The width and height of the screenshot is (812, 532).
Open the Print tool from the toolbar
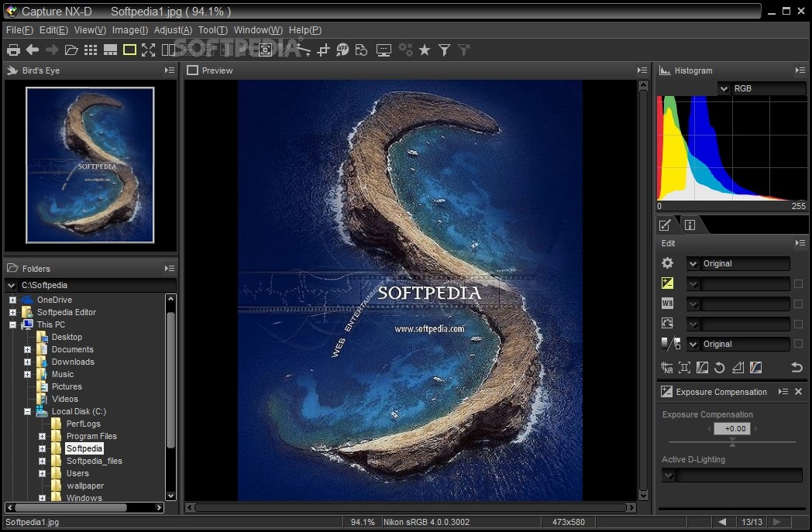coord(13,50)
